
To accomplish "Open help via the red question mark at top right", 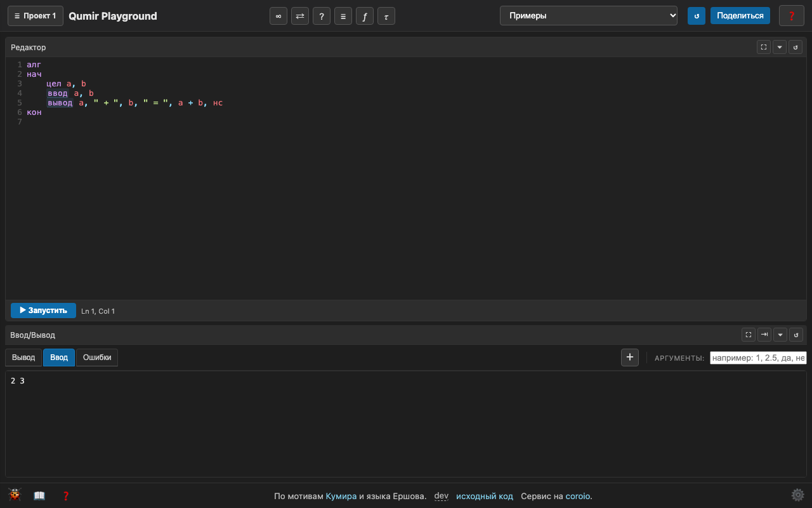I will (x=792, y=16).
